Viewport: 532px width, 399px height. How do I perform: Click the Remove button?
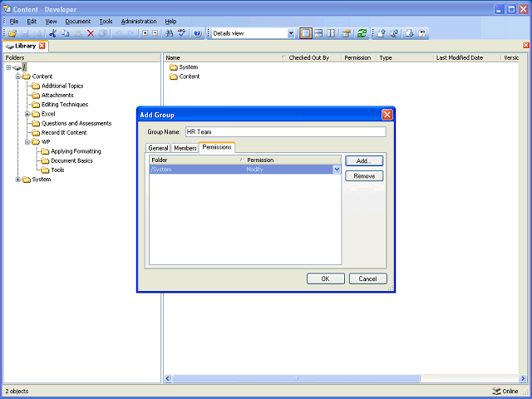(364, 176)
